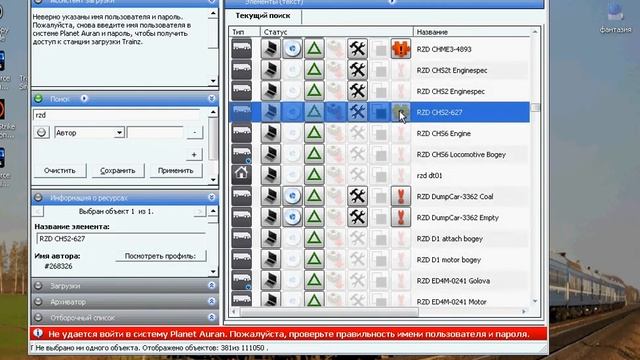The height and width of the screenshot is (360, 640).
Task: Select the RZD ED4M-0241 Motor name
Action: pyautogui.click(x=451, y=302)
